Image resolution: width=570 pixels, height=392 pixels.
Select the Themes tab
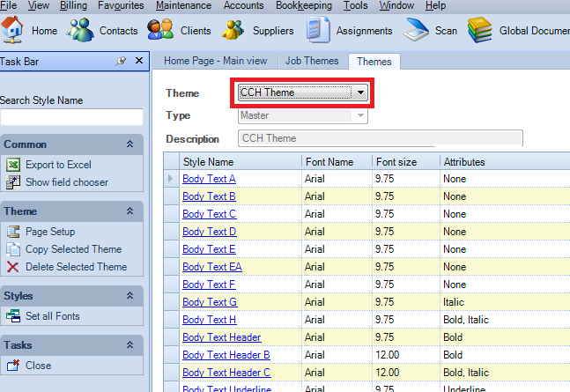point(374,62)
